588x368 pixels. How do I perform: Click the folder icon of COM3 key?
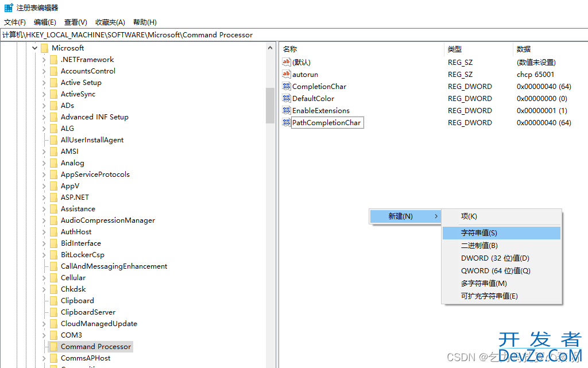[x=53, y=335]
